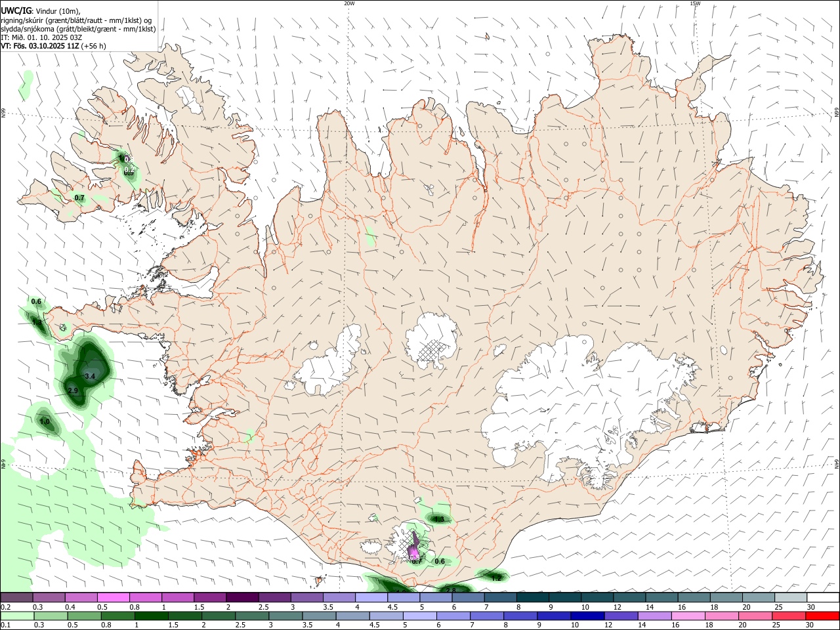Click the 'Vindur (10m)' wind label
The height and width of the screenshot is (630, 840).
pyautogui.click(x=58, y=11)
